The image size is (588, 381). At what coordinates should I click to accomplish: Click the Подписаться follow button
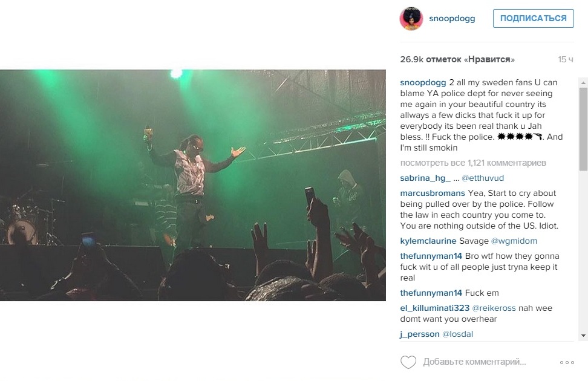tap(533, 18)
